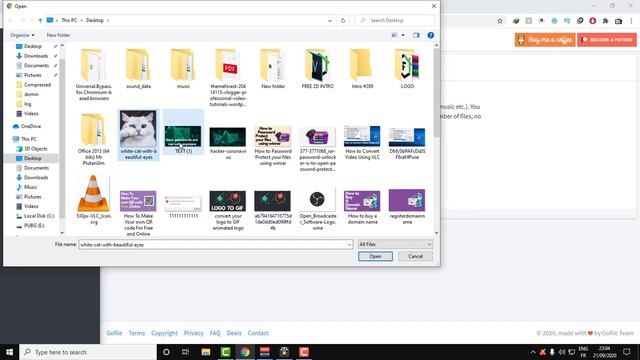Refresh the folder view
This screenshot has width=640, height=360.
(343, 20)
